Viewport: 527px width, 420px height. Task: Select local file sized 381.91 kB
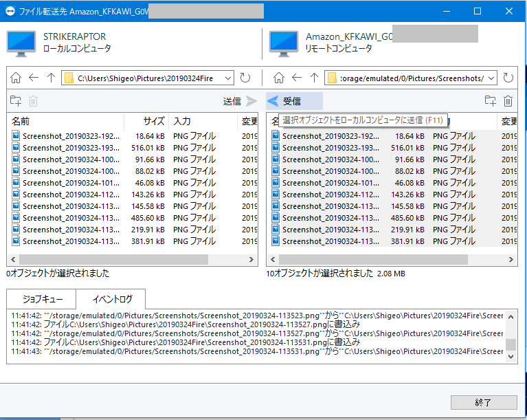point(133,241)
